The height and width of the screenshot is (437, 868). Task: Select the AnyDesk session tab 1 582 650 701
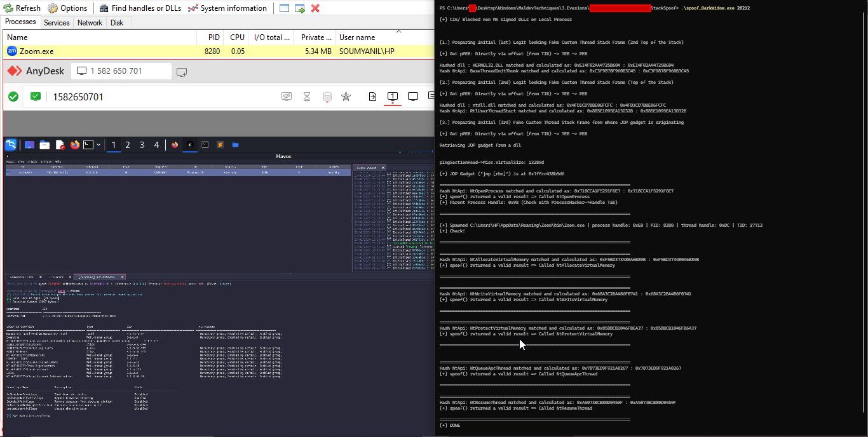click(x=121, y=71)
